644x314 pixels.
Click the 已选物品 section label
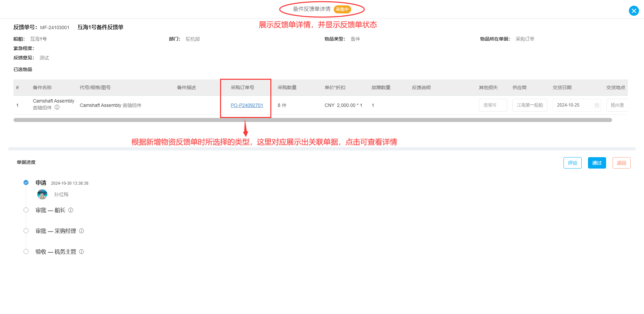coord(23,69)
